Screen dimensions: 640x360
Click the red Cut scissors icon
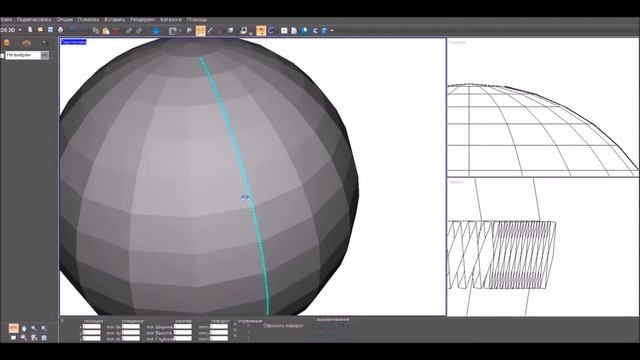click(116, 31)
